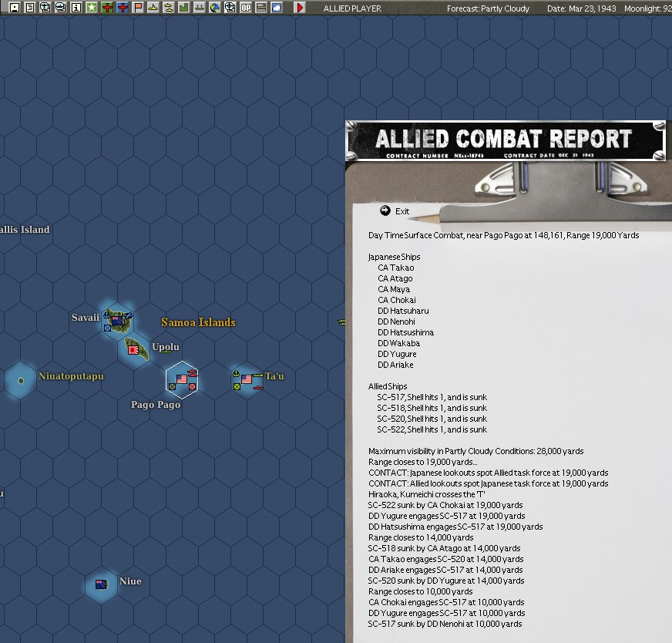This screenshot has width=672, height=643.
Task: Click the flag toolbar icon
Action: tap(138, 7)
